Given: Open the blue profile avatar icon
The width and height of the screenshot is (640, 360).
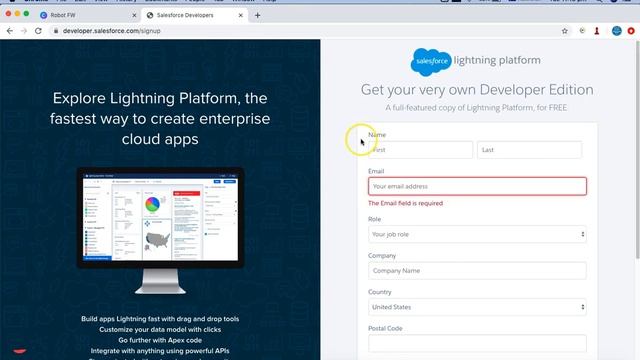Looking at the screenshot, I should 616,31.
